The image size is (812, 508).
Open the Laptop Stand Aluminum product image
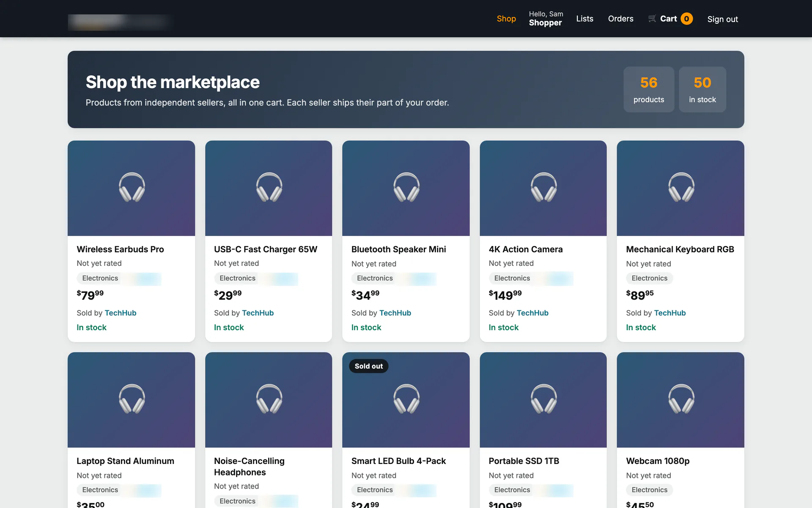(x=132, y=400)
